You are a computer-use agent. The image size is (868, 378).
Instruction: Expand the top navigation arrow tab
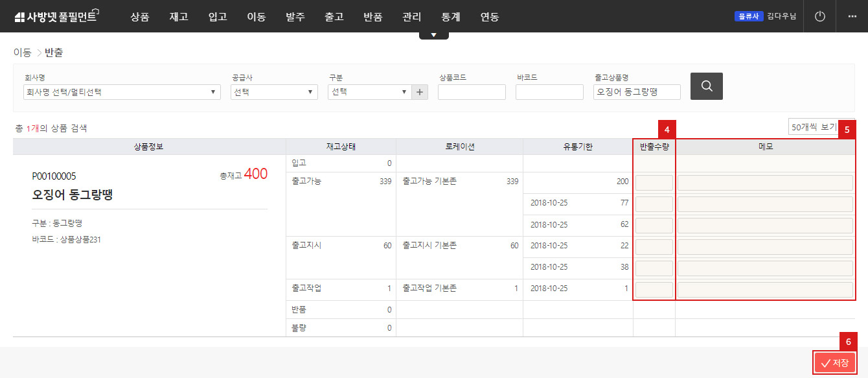(433, 35)
